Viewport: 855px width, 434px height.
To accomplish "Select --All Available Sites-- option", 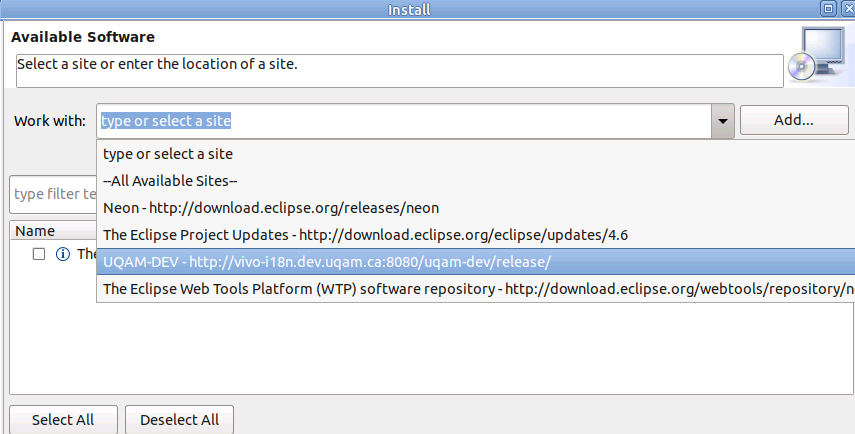I will pos(475,180).
